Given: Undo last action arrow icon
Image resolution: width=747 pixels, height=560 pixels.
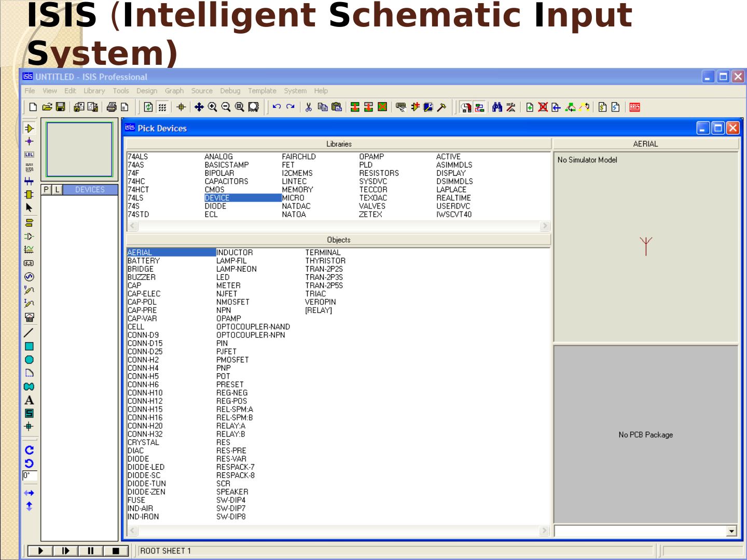Looking at the screenshot, I should tap(276, 107).
